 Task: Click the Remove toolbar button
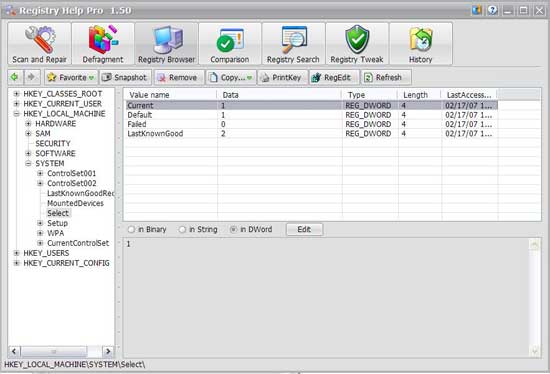179,77
